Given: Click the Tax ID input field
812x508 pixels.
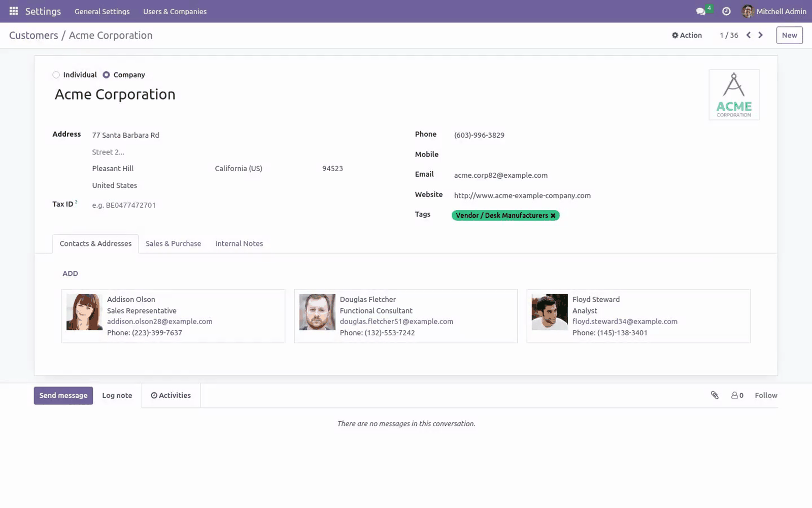Looking at the screenshot, I should 218,205.
